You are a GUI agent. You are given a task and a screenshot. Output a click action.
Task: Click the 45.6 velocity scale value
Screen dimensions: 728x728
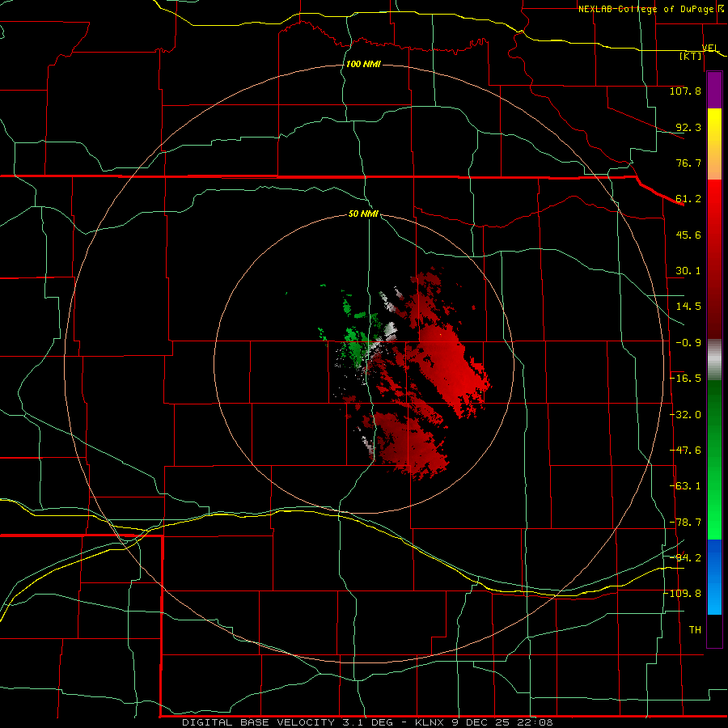[688, 235]
